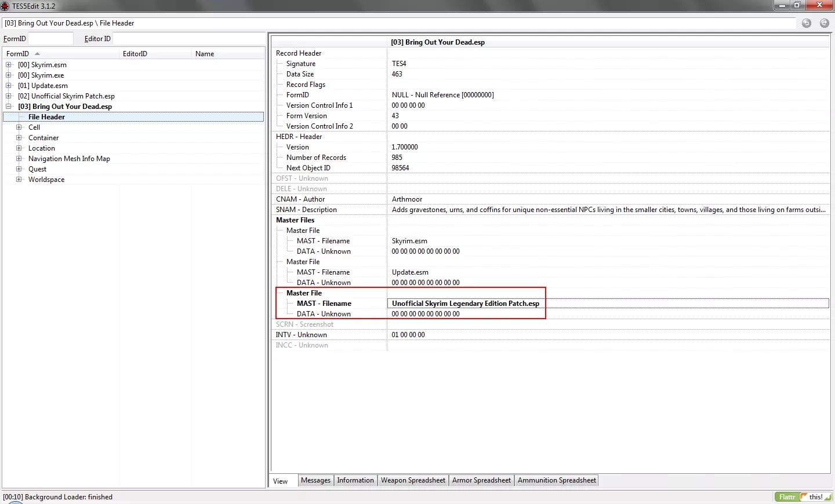
Task: Expand the Location group
Action: [x=19, y=148]
